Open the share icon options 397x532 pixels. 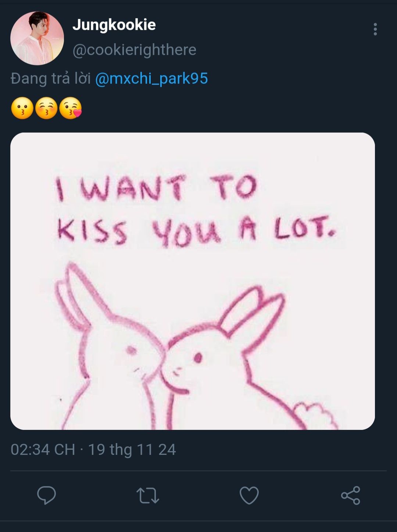351,495
